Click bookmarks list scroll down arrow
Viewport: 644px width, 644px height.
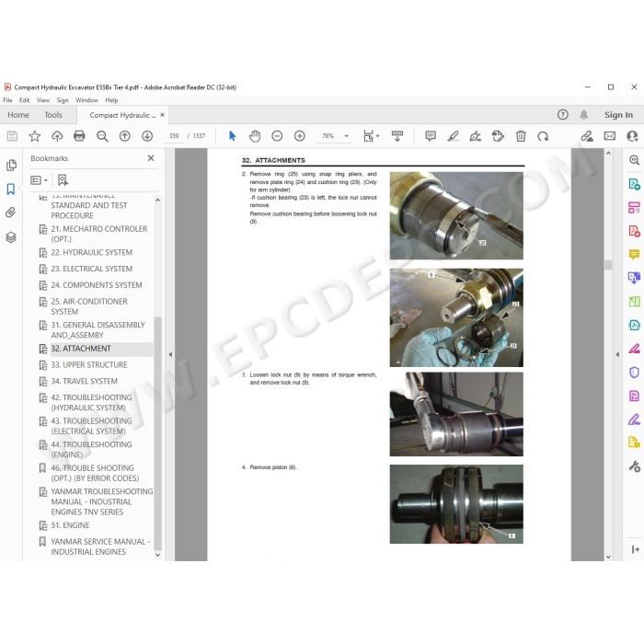[157, 555]
